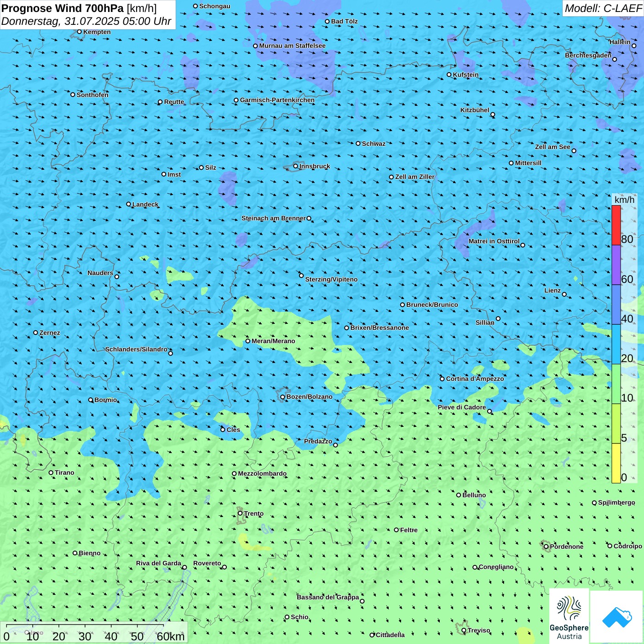Click the Schlanders/Silandro label
The image size is (644, 644).
136,349
